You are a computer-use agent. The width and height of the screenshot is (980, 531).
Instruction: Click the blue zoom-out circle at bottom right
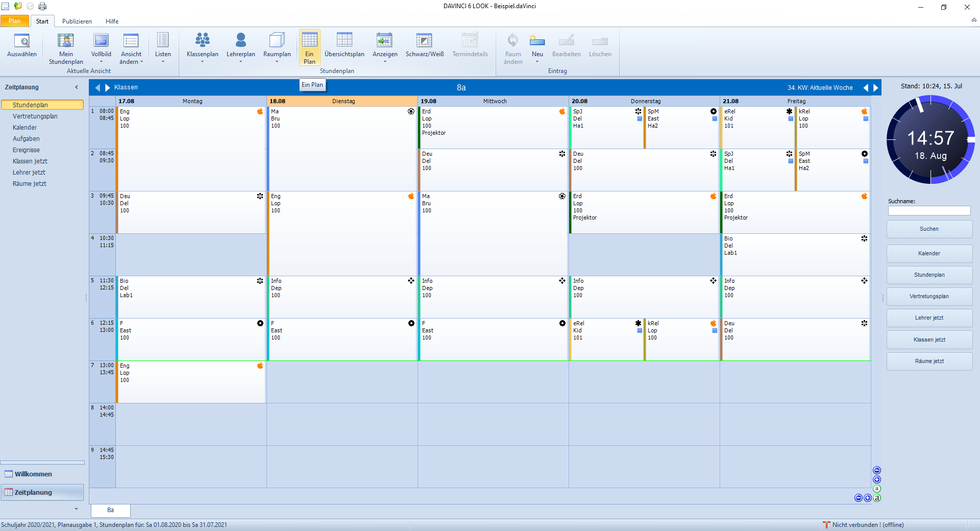click(x=858, y=498)
